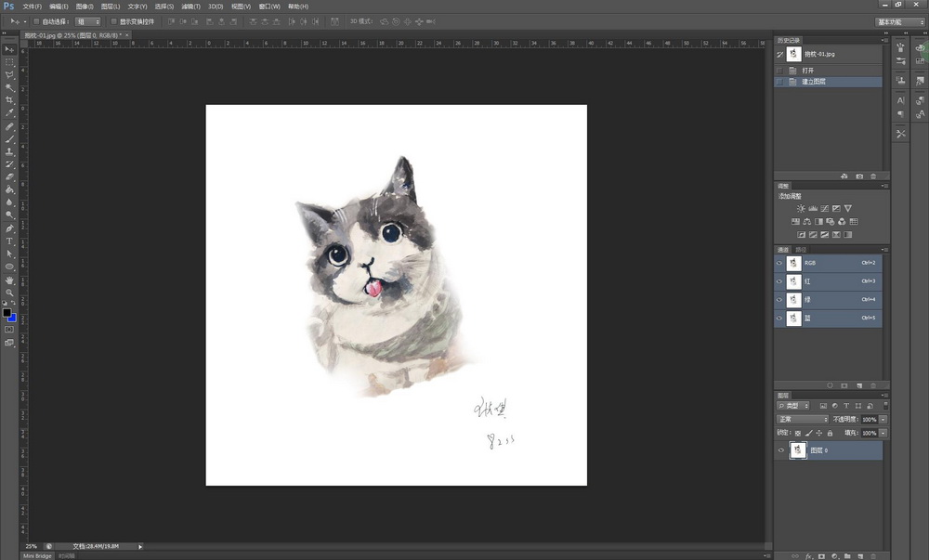Select the 图层 0 layer name
Screen dimensions: 929x560
(819, 450)
